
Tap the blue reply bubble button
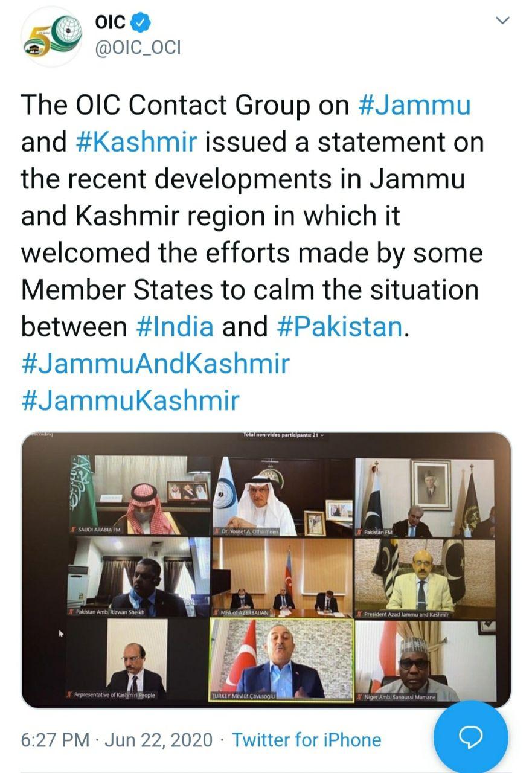pyautogui.click(x=471, y=737)
